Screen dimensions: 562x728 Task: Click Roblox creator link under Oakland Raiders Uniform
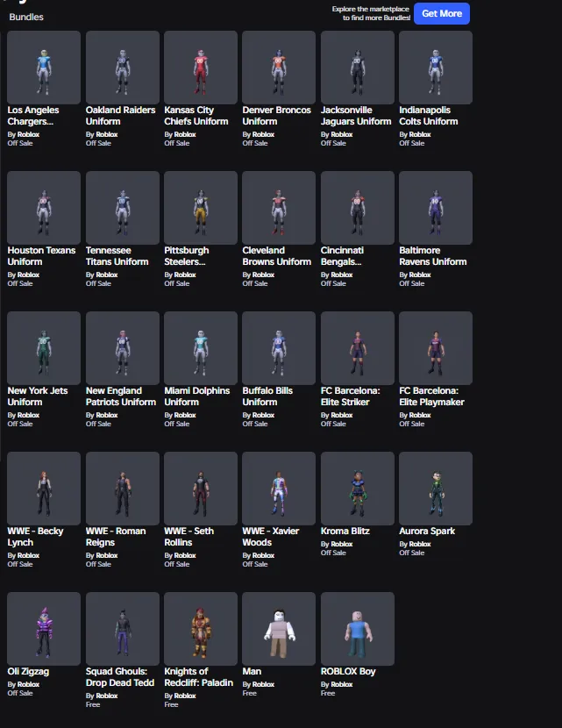pos(107,134)
